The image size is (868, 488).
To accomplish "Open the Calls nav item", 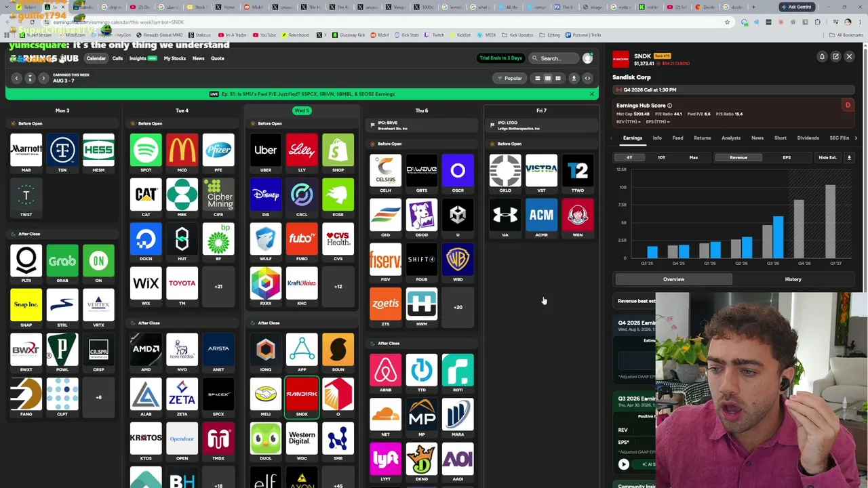I will [117, 58].
